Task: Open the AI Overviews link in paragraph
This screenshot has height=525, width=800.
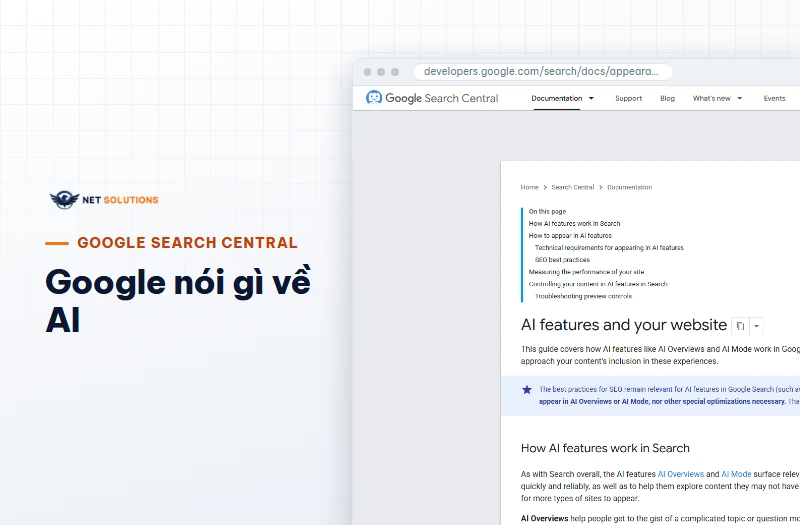Action: pos(681,474)
